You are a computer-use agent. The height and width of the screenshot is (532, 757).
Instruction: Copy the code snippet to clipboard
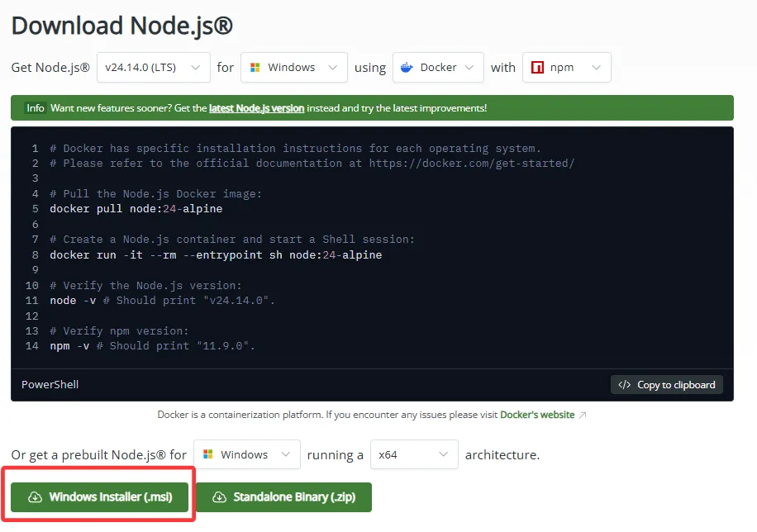[666, 385]
